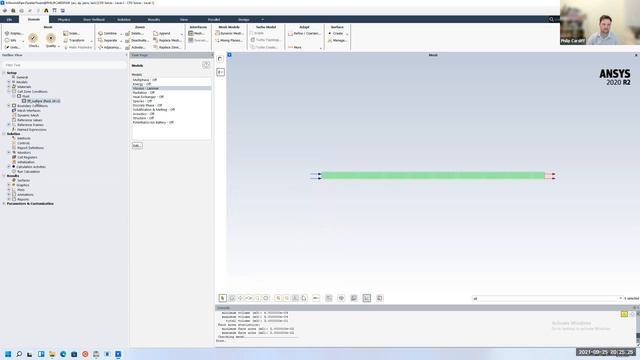
Task: Click the zoom in magnifier icon
Action: pos(278,298)
